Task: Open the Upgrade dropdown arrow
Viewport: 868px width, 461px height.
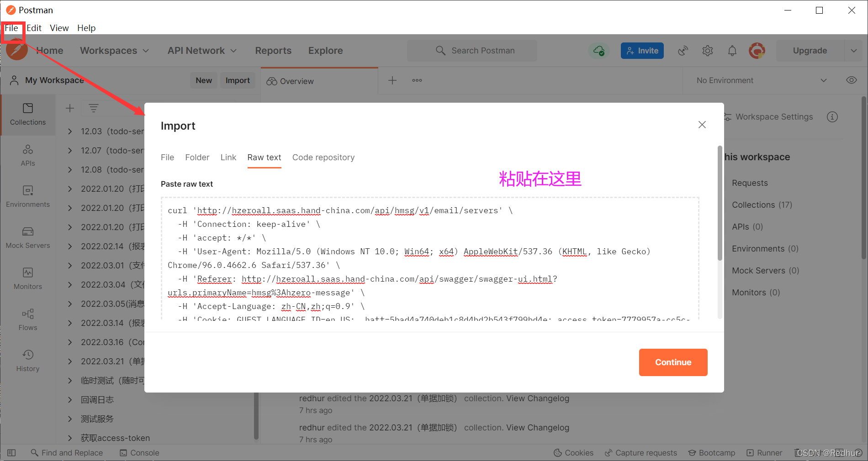Action: pyautogui.click(x=854, y=51)
